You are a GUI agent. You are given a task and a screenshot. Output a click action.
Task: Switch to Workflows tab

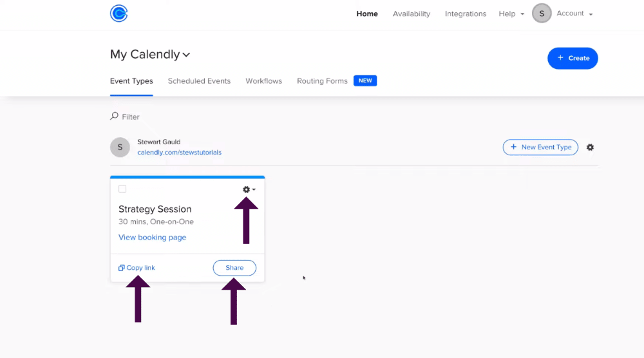point(263,81)
